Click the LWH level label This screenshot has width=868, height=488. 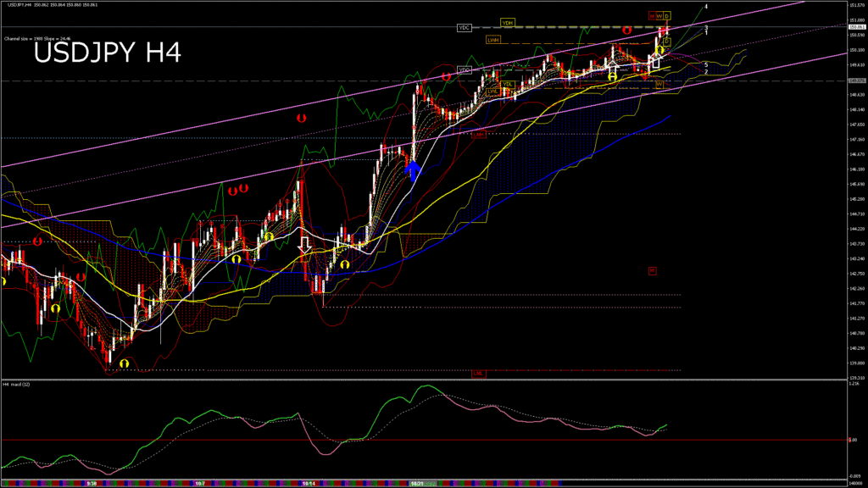pyautogui.click(x=492, y=40)
